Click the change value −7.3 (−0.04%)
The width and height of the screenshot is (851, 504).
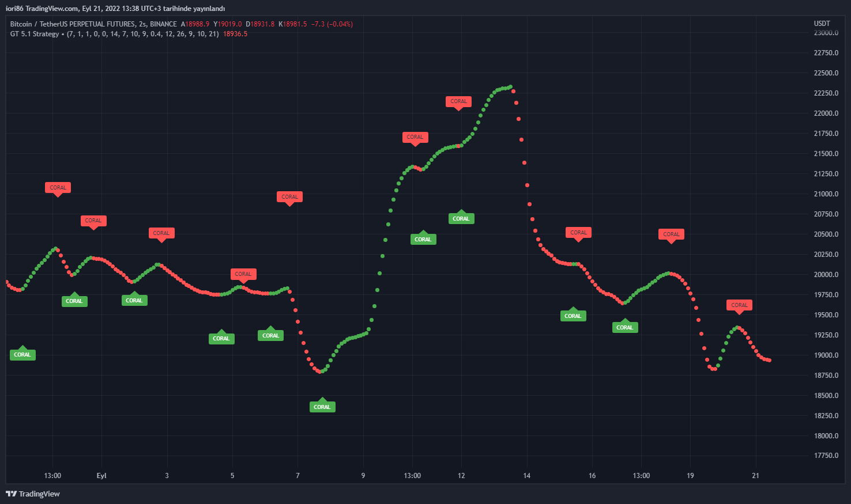click(x=332, y=24)
